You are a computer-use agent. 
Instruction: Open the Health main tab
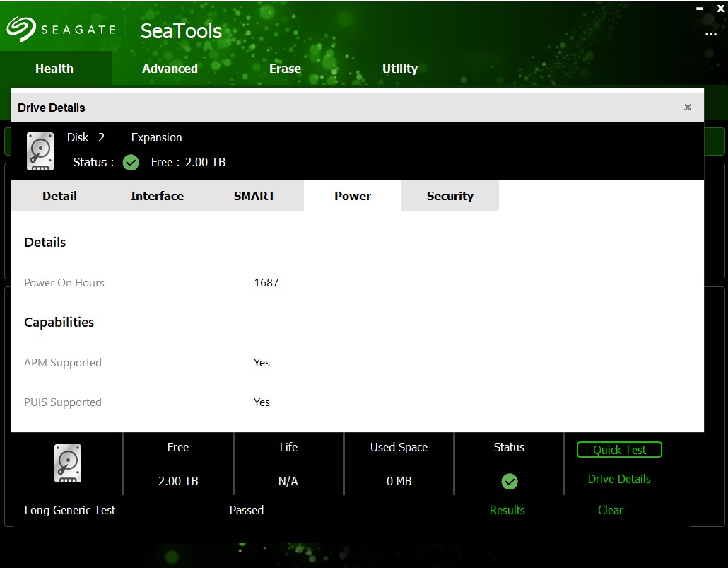pyautogui.click(x=54, y=69)
